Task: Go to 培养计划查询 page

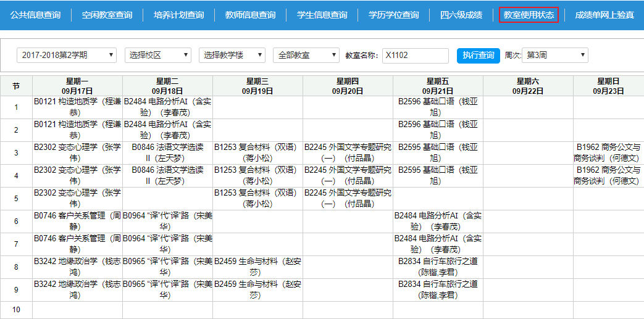Action: tap(178, 15)
